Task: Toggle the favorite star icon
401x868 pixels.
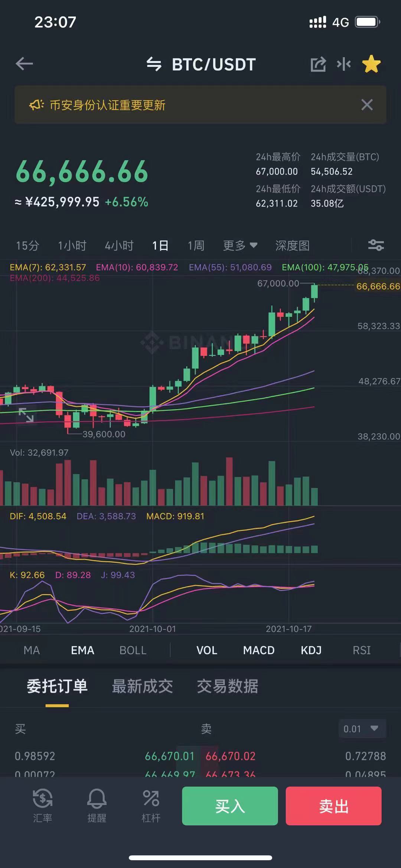Action: coord(371,64)
